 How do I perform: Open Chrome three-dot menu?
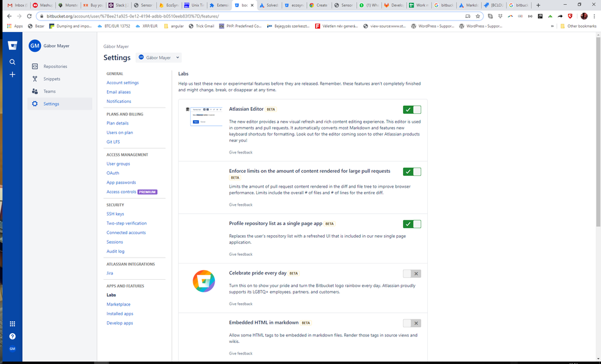tap(594, 16)
